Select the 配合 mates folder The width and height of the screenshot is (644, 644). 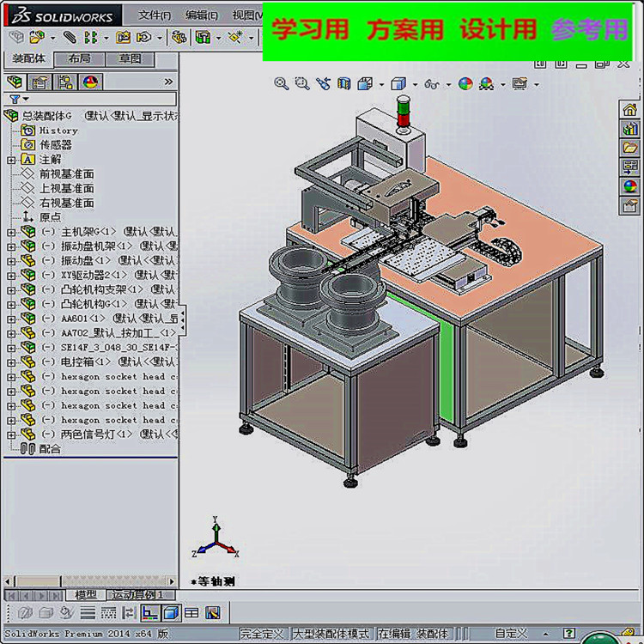point(50,449)
